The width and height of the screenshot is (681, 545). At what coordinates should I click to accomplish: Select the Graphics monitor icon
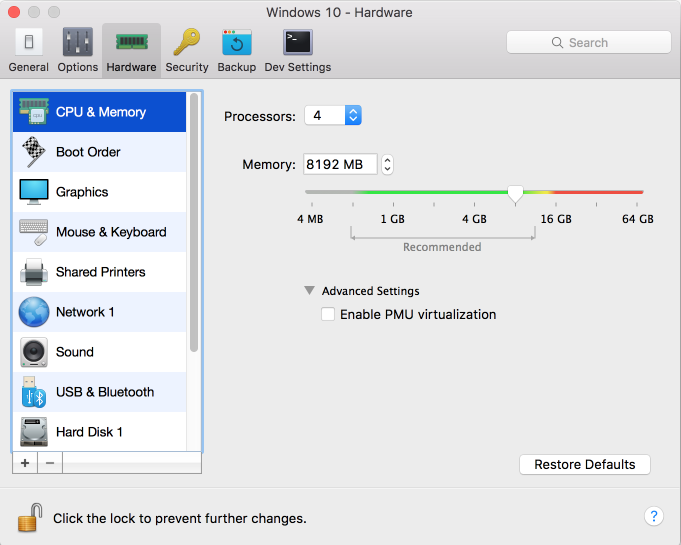click(34, 192)
